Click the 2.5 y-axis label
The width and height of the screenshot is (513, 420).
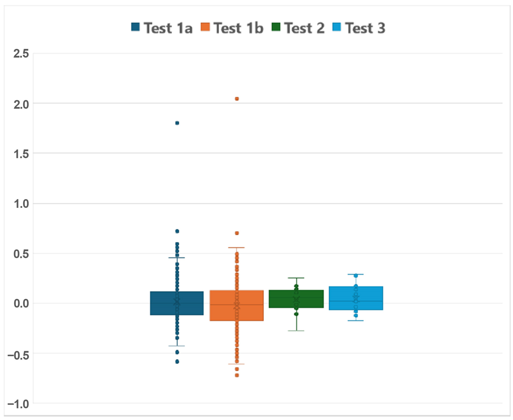[x=21, y=53]
